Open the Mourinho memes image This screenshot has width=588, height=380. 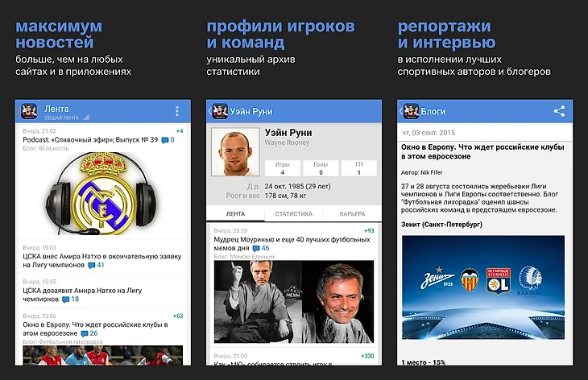point(294,302)
